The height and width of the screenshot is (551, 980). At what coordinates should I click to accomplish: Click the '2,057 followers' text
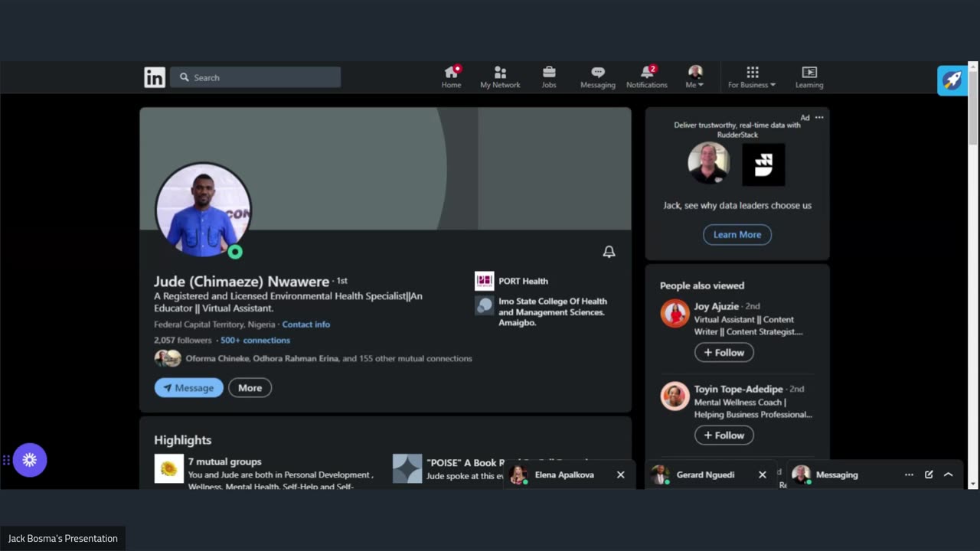click(183, 341)
